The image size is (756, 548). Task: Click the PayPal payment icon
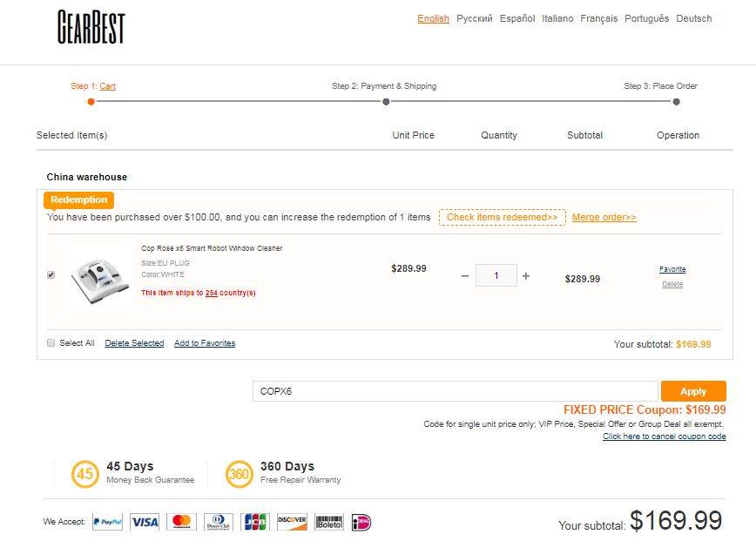pyautogui.click(x=107, y=522)
